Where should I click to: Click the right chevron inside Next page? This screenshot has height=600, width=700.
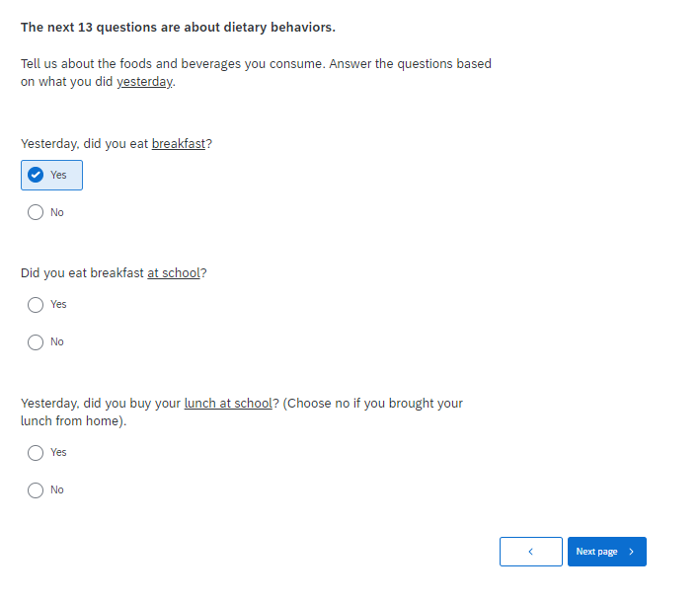632,552
